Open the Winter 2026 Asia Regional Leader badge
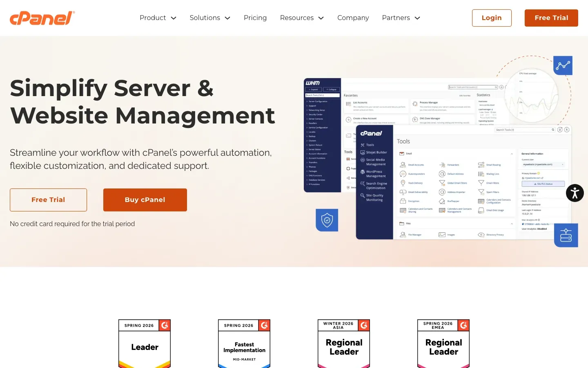This screenshot has height=368, width=588. tap(344, 343)
